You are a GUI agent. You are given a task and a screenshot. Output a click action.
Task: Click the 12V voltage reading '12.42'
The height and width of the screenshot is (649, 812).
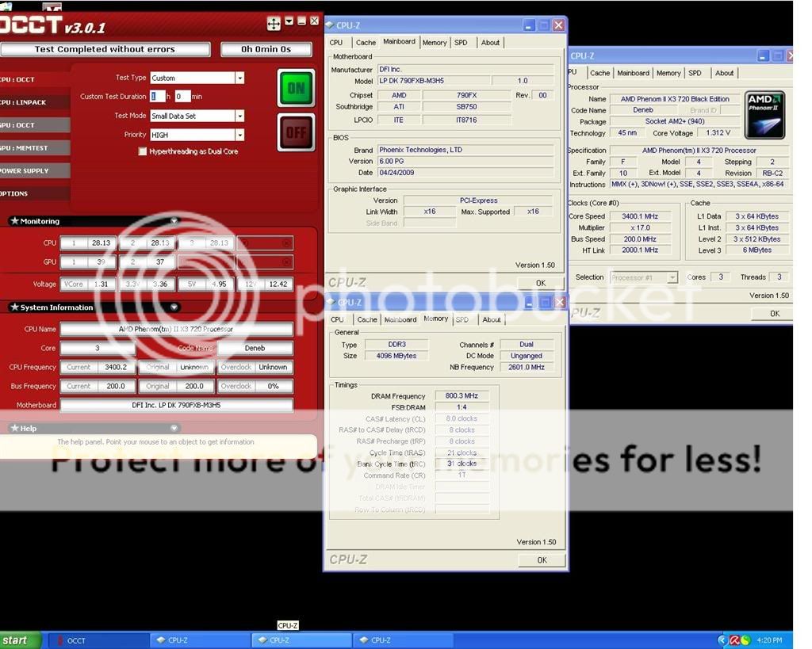click(278, 284)
